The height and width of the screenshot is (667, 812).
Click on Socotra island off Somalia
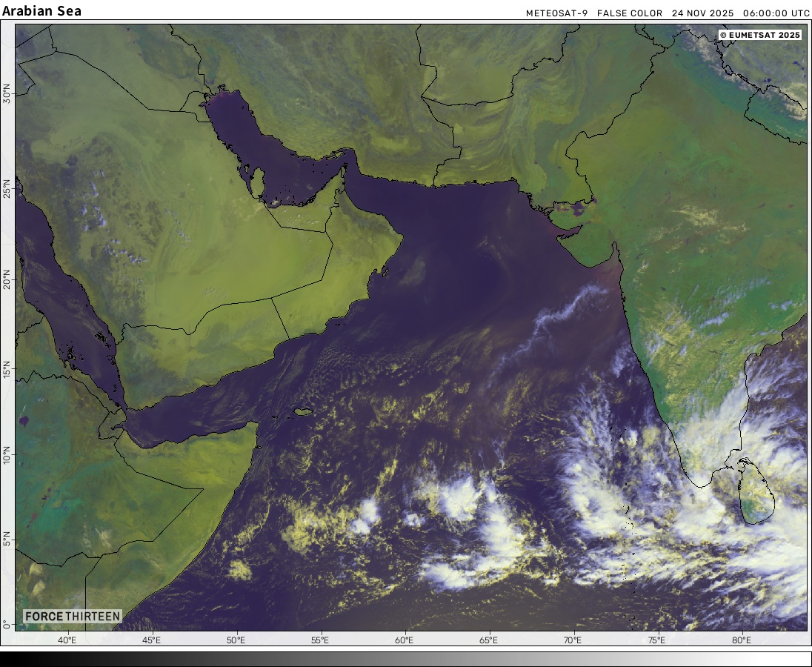click(302, 411)
